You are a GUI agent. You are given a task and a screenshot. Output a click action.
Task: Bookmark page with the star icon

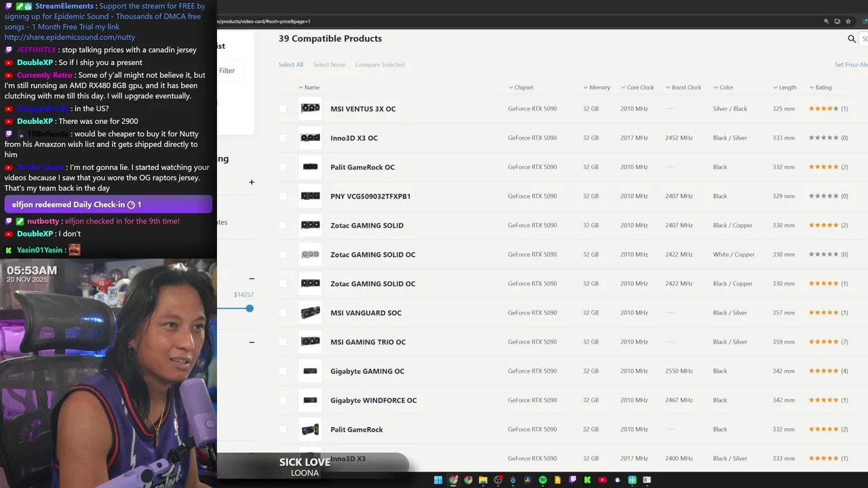pos(848,21)
